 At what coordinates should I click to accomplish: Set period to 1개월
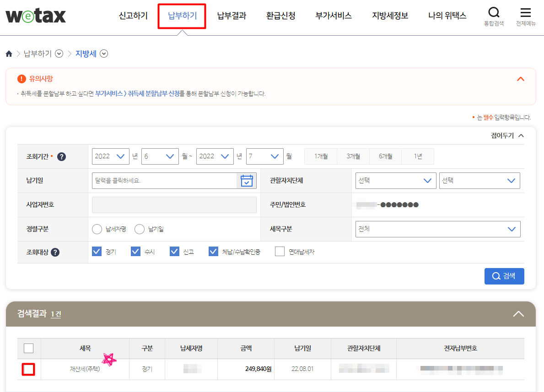click(321, 156)
